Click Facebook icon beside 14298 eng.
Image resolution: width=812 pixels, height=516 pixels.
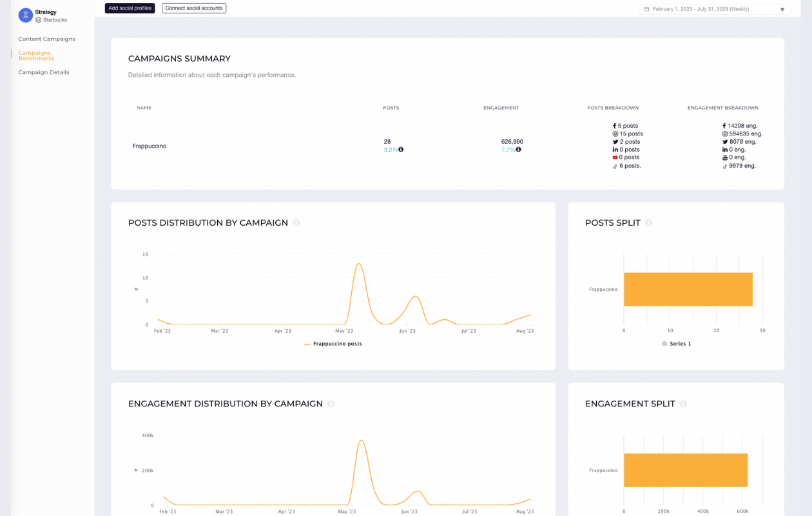pyautogui.click(x=724, y=126)
